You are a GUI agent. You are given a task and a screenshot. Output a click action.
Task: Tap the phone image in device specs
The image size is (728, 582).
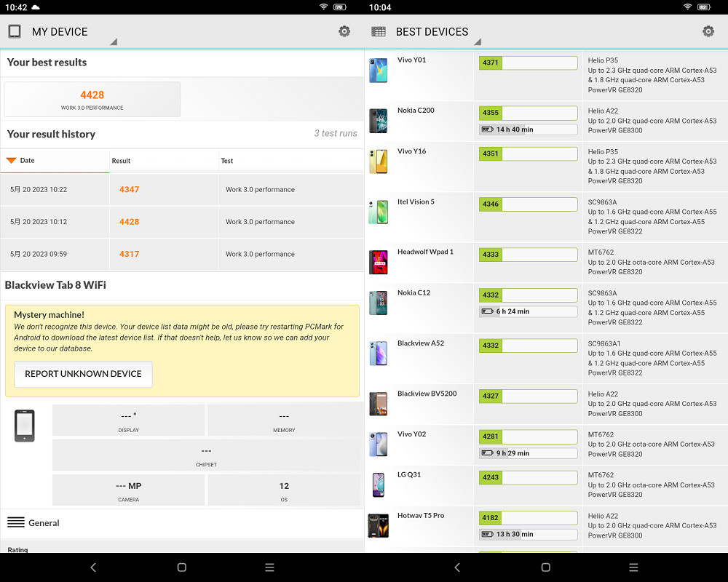25,426
